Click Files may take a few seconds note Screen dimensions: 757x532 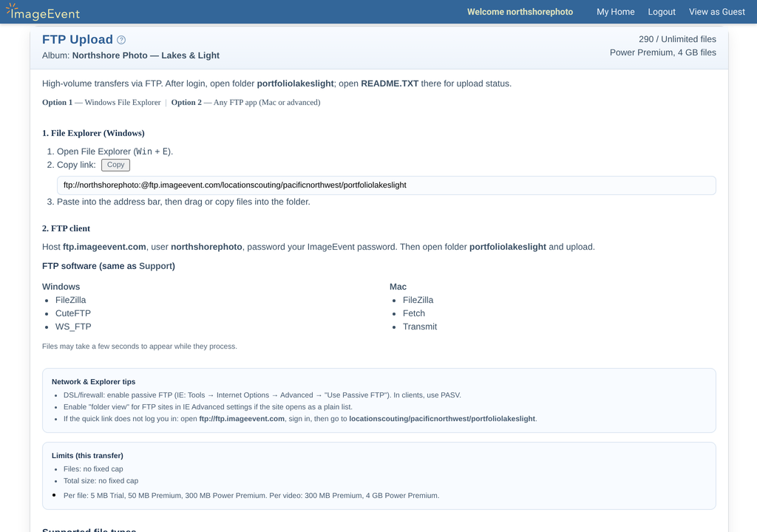[x=140, y=347]
